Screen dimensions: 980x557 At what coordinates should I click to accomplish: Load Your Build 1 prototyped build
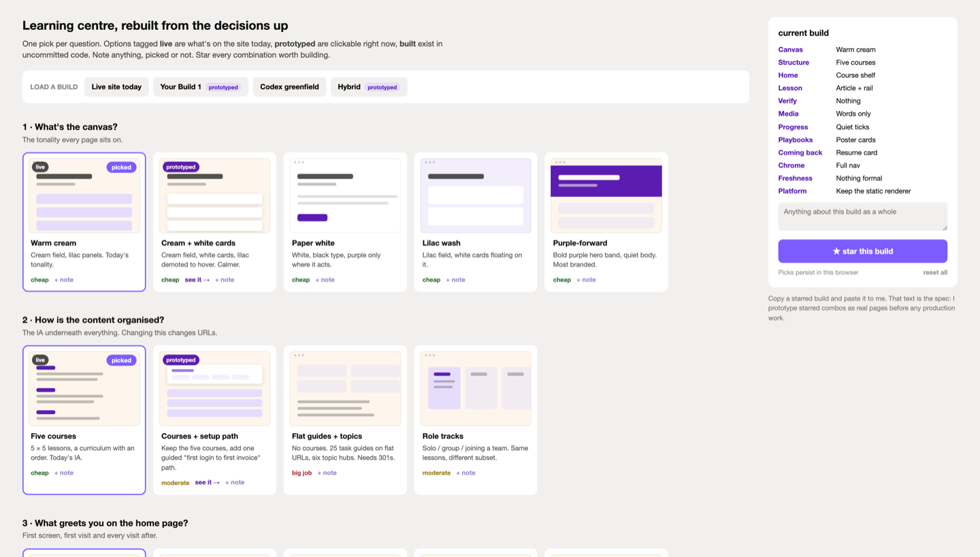[200, 86]
